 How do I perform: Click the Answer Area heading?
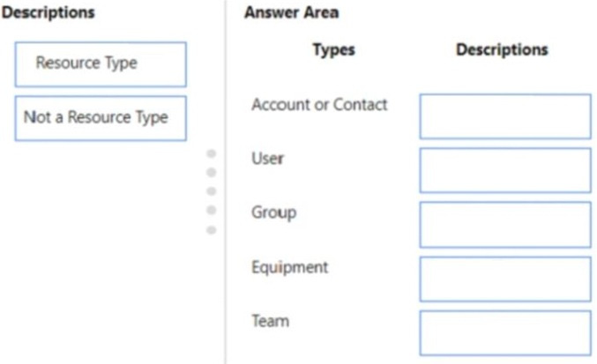pyautogui.click(x=291, y=12)
